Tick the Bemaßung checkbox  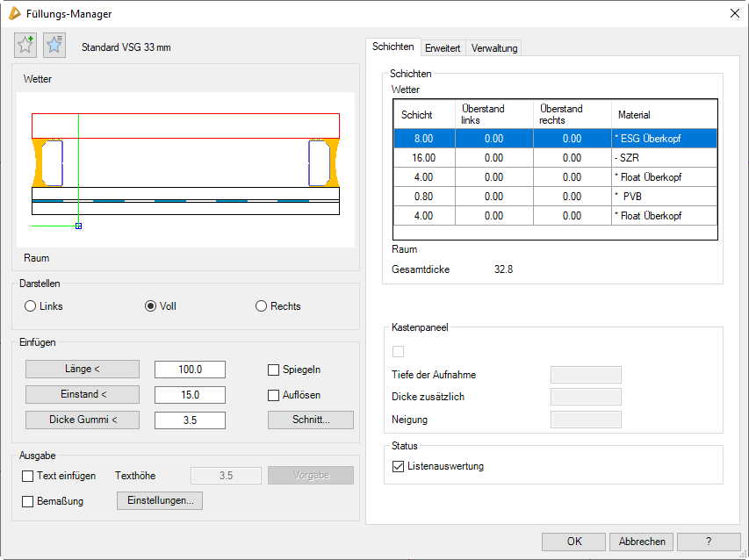click(28, 500)
